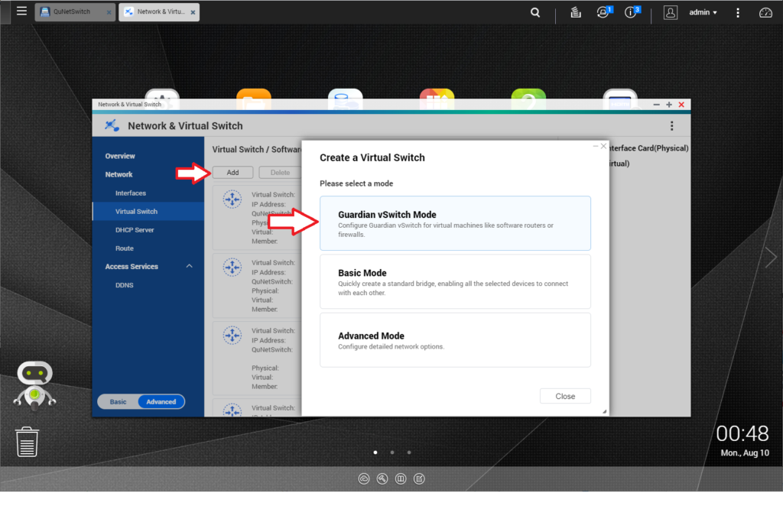The width and height of the screenshot is (783, 532).
Task: Click the Add virtual switch button
Action: tap(232, 173)
